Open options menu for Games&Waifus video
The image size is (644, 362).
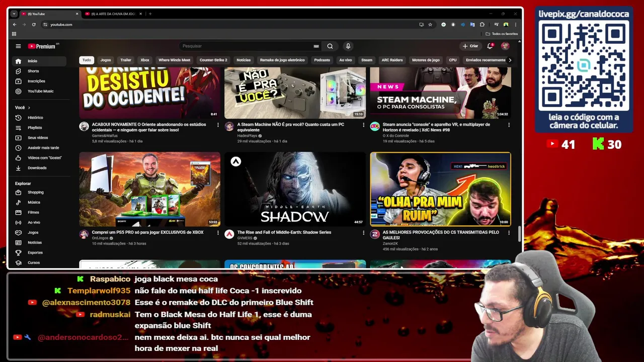(218, 125)
